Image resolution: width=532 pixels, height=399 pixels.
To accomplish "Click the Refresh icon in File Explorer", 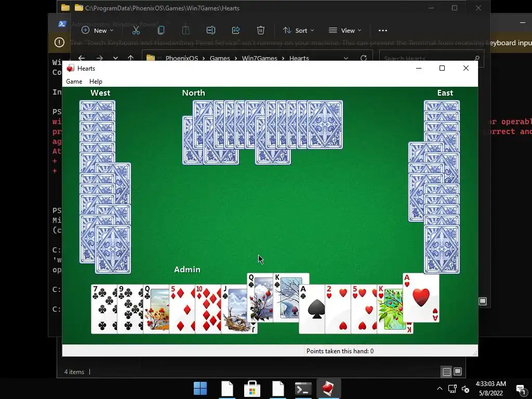I will (363, 58).
